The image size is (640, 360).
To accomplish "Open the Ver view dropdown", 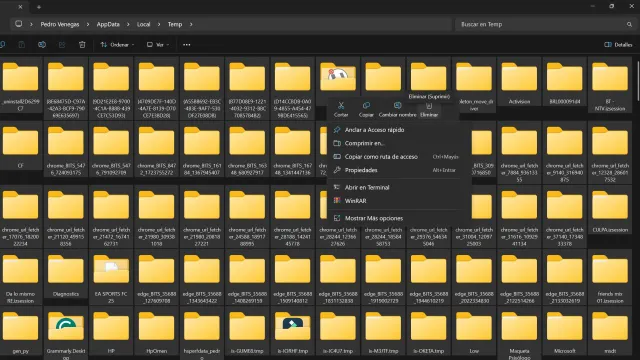I will coord(158,45).
